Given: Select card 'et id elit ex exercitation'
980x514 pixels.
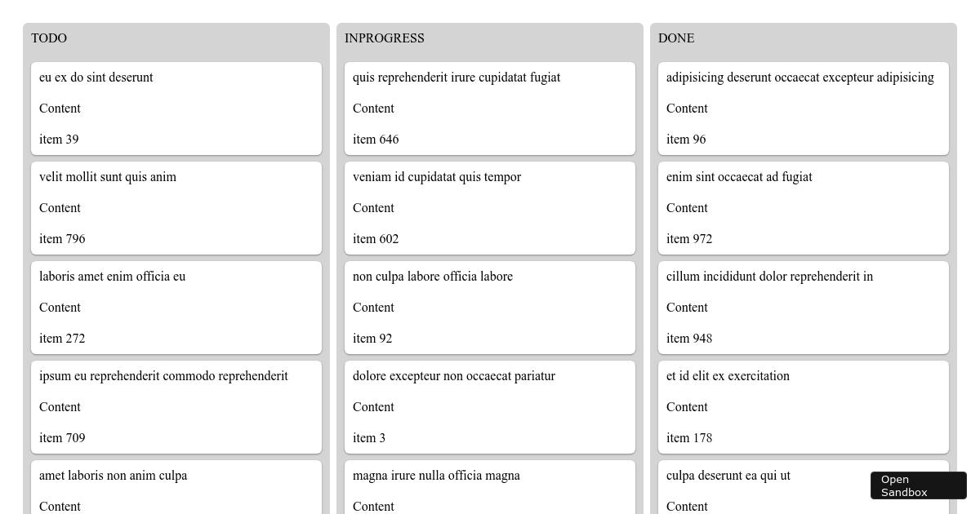Looking at the screenshot, I should click(x=804, y=406).
